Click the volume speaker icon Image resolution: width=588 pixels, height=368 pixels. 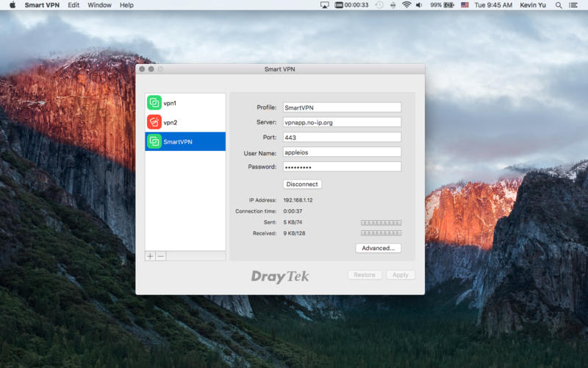click(x=419, y=5)
